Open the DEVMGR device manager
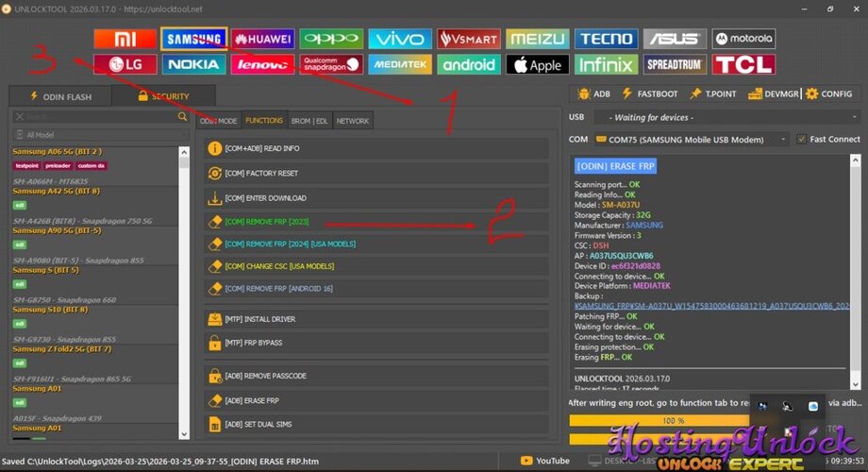 tap(773, 94)
